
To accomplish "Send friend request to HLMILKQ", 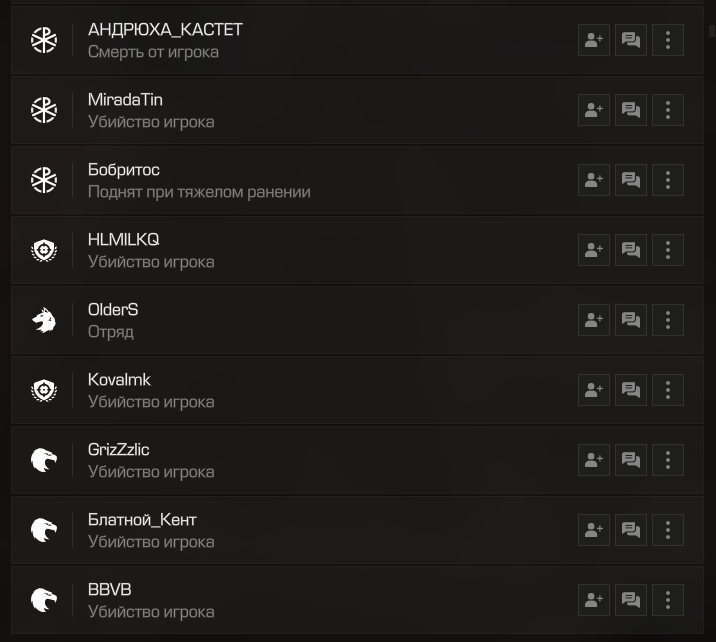I will pyautogui.click(x=594, y=250).
